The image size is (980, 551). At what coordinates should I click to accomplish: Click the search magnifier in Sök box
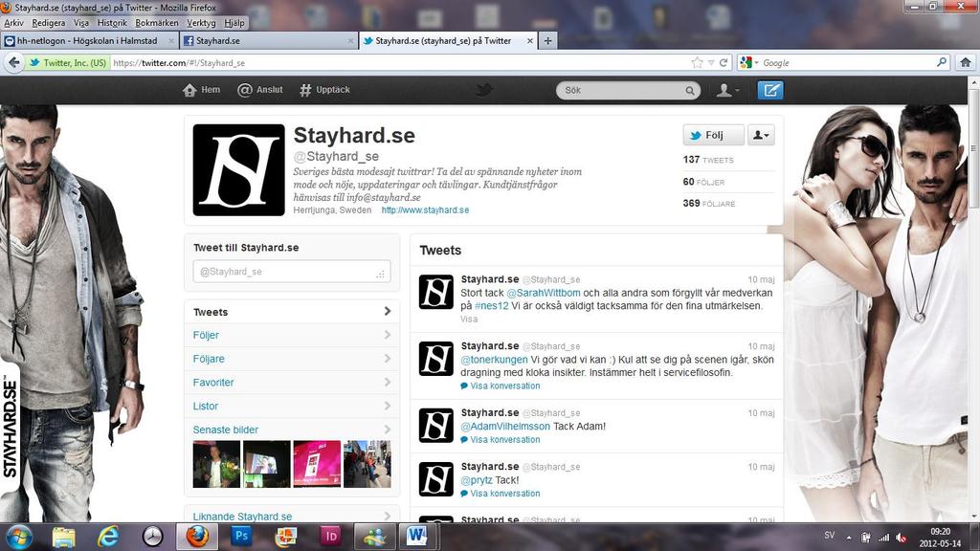[689, 91]
